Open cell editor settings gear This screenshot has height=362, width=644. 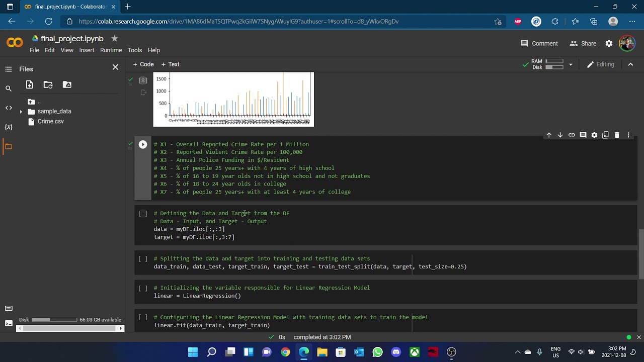tap(594, 135)
